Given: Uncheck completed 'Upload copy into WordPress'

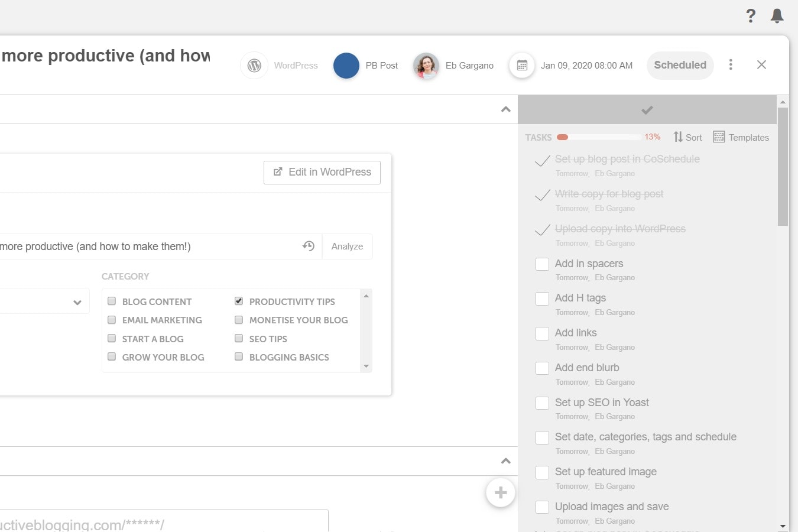Looking at the screenshot, I should coord(543,230).
